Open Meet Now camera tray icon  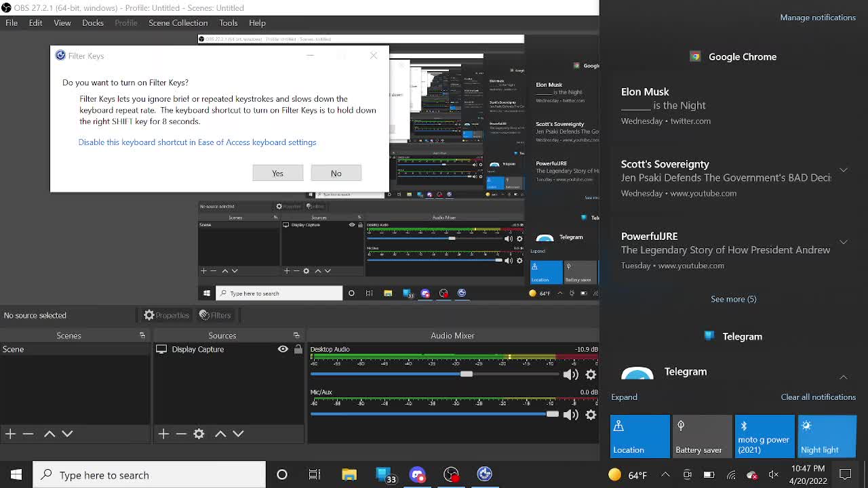click(x=687, y=474)
